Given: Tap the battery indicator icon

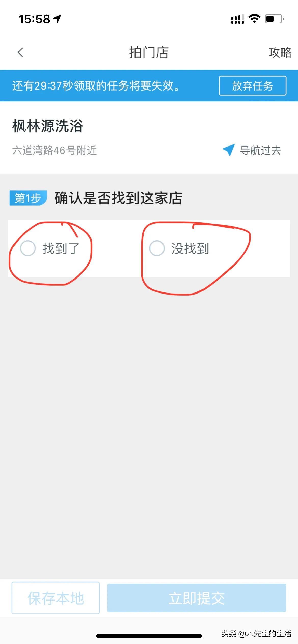Looking at the screenshot, I should click(x=274, y=19).
